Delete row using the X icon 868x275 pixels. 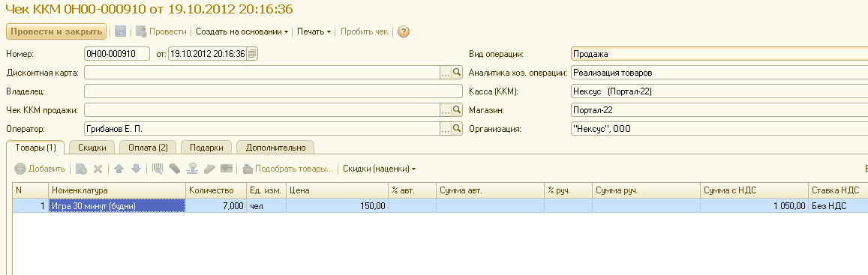(98, 169)
